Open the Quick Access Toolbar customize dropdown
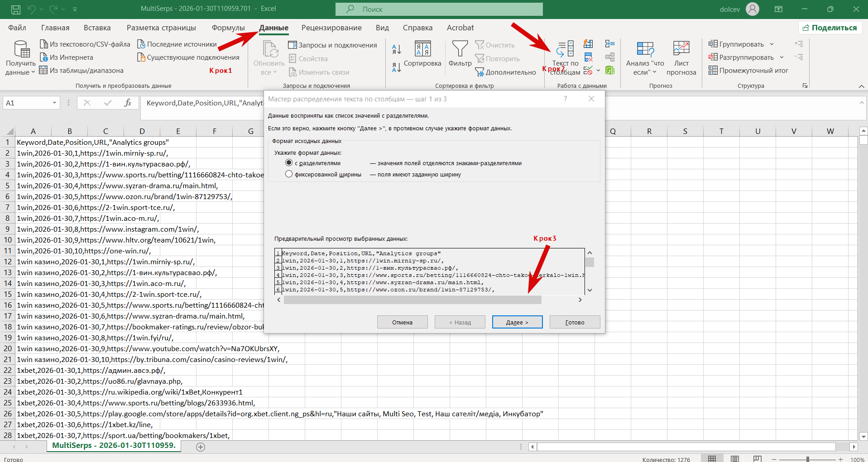The image size is (868, 462). point(75,9)
